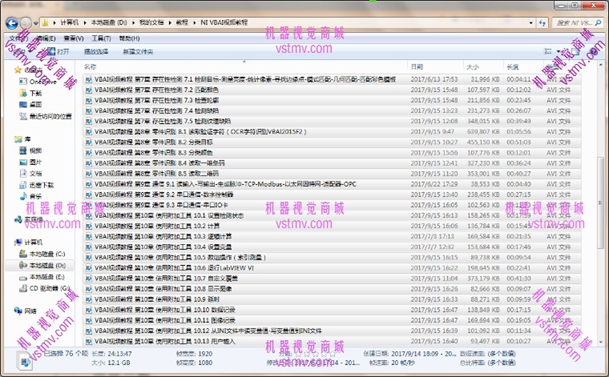The height and width of the screenshot is (377, 609).
Task: Select the file name containing LabVIEW VI
Action: [174, 268]
